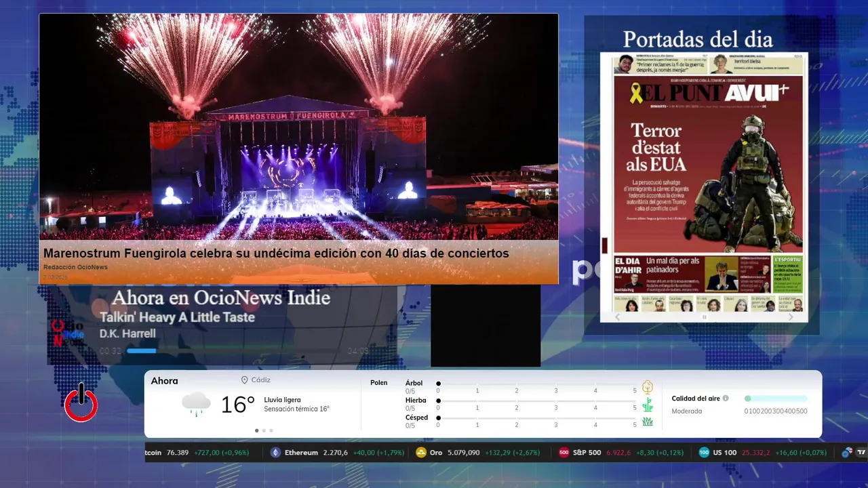
Task: Click the Césped pollen grass icon
Action: coord(648,422)
